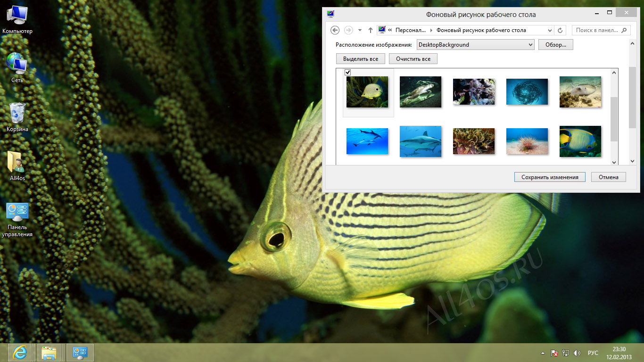
Task: Open the Панель управления desktop icon
Action: 17,220
